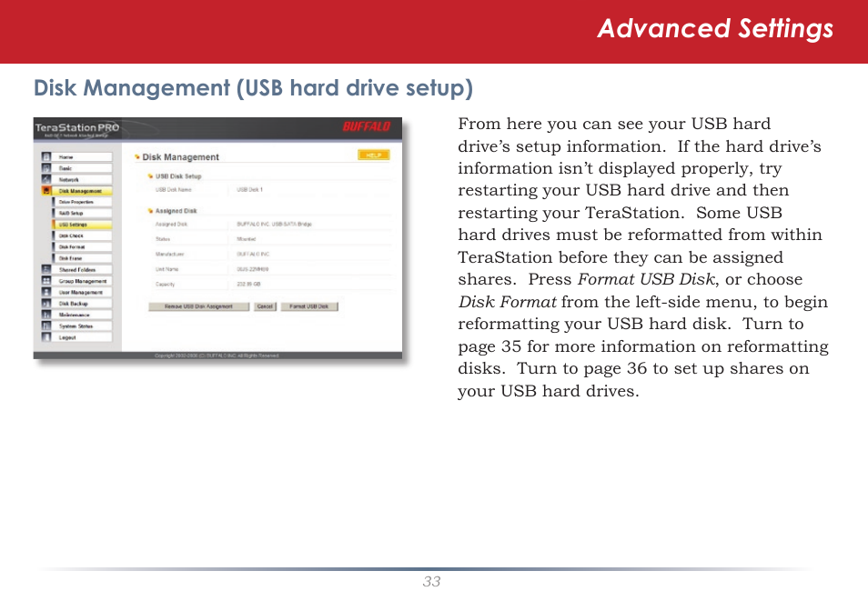
Task: Click the embedded TeraStation screenshot image
Action: 218,238
